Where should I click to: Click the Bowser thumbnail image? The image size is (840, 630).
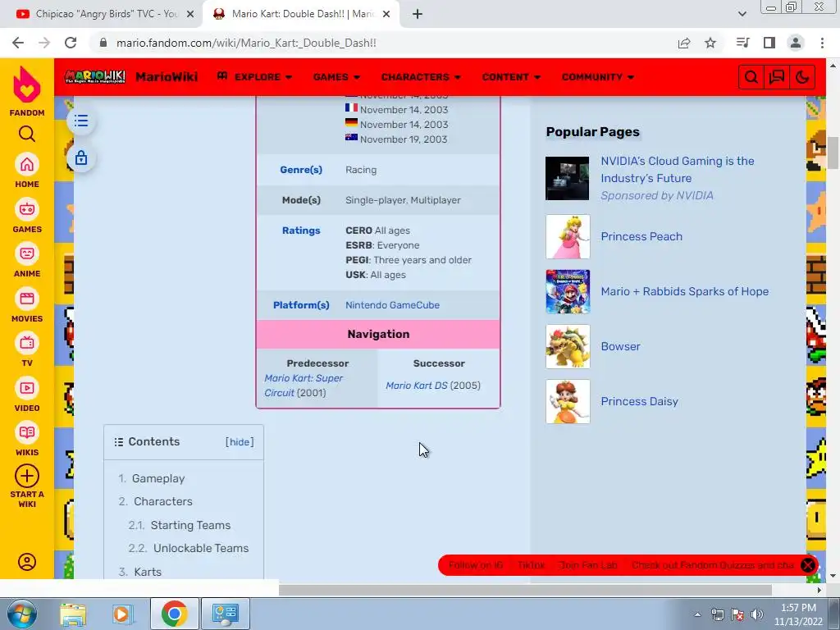point(568,347)
